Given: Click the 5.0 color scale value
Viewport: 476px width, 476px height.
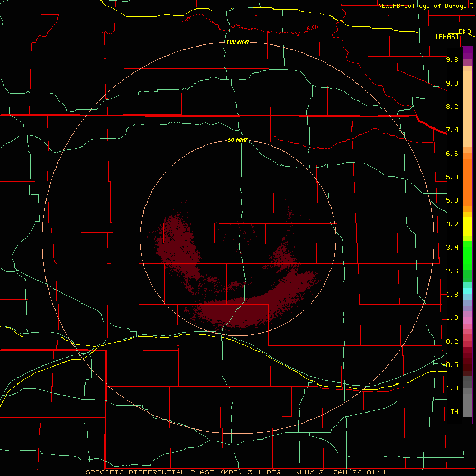Looking at the screenshot, I should click(452, 200).
